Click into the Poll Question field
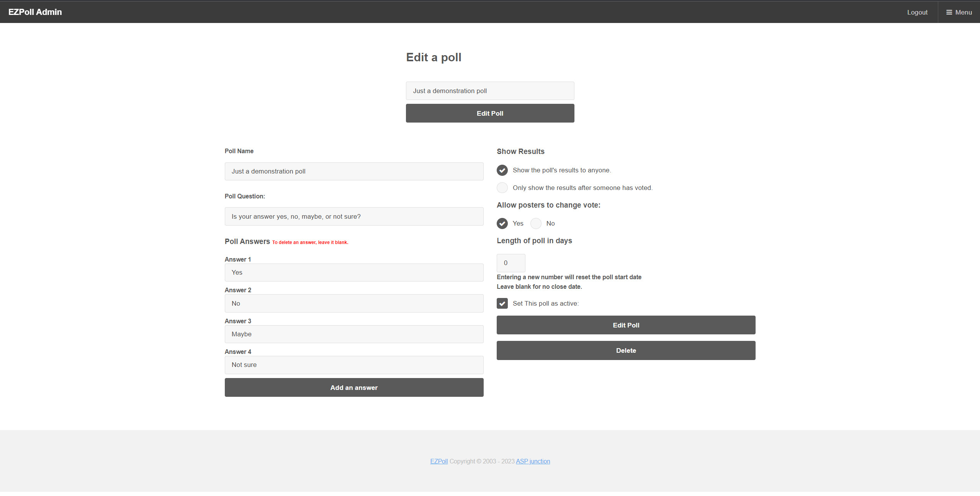The image size is (980, 496). pyautogui.click(x=354, y=216)
